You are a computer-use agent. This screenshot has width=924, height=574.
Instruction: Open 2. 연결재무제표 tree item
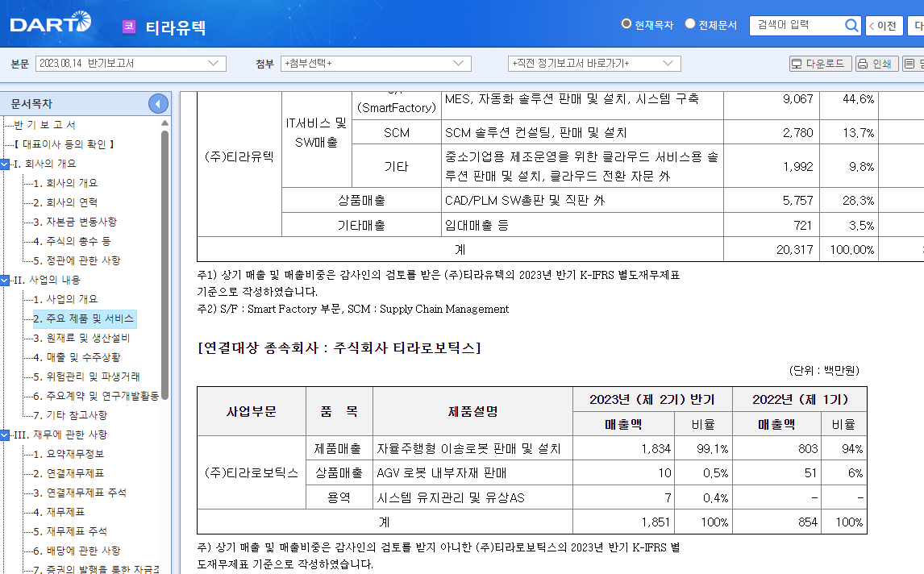point(69,474)
